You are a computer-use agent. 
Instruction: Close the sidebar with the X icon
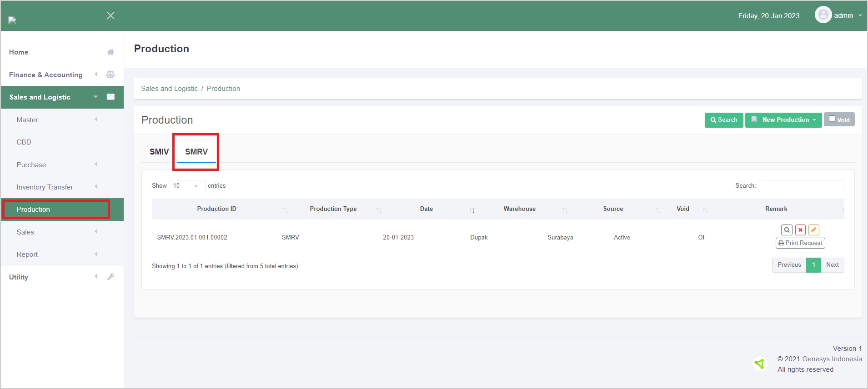point(110,15)
